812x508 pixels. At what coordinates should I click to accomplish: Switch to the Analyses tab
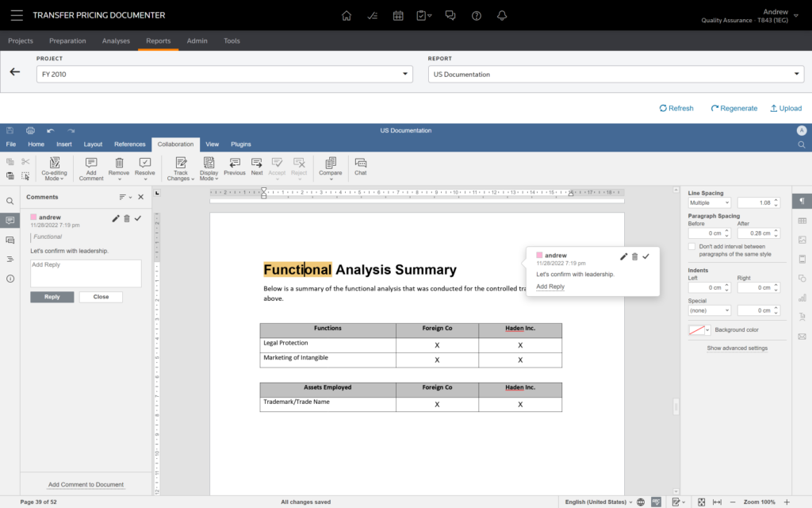pos(116,40)
